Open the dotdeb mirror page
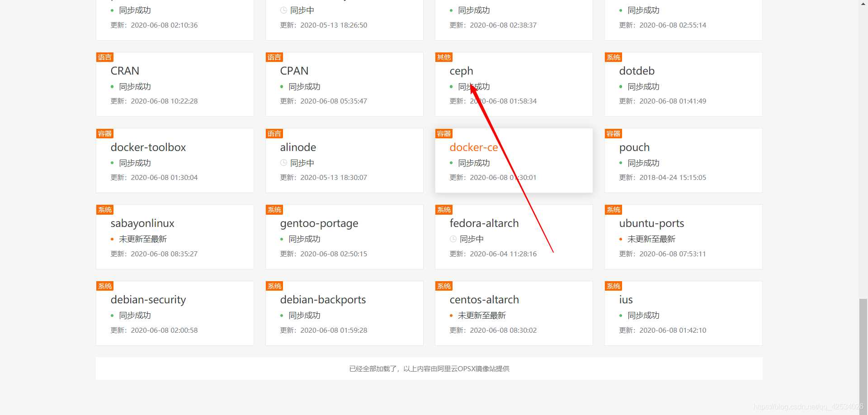This screenshot has width=868, height=415. [x=637, y=71]
